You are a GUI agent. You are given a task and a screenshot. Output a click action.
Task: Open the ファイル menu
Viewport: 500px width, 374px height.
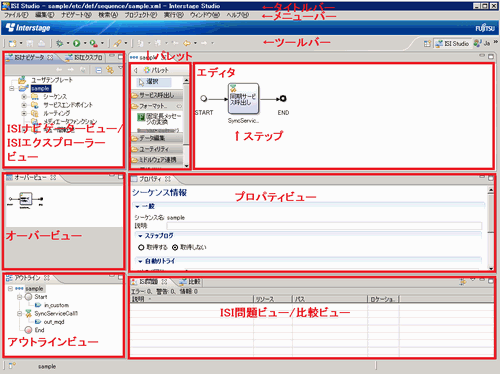pyautogui.click(x=16, y=15)
